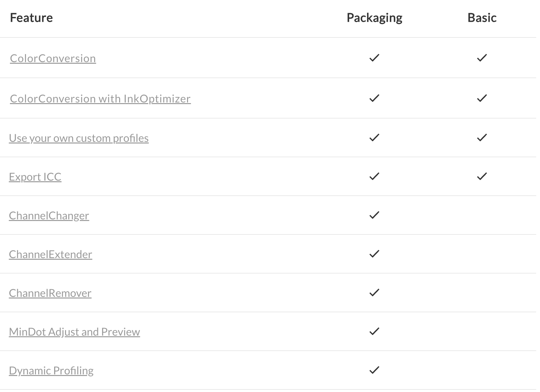
Task: Open the ChannelExtender link
Action: (51, 254)
